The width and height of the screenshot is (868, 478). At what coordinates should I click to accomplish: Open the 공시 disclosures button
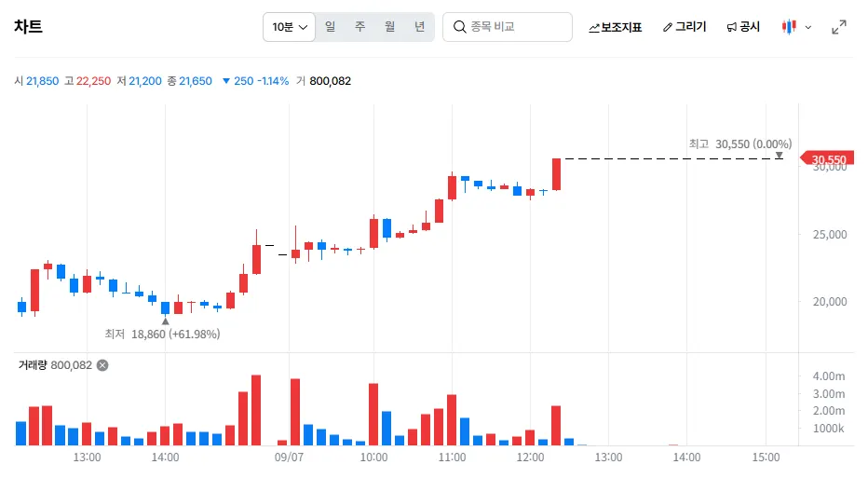click(x=743, y=27)
